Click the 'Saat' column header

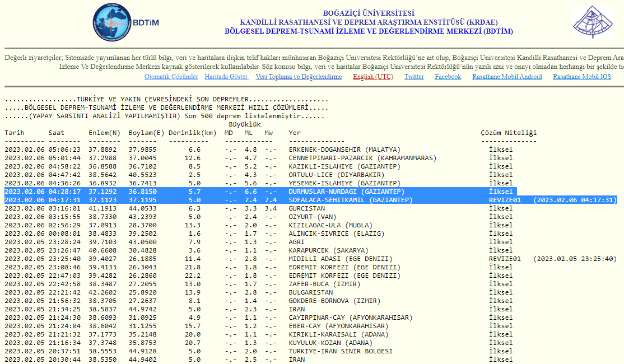[x=57, y=133]
